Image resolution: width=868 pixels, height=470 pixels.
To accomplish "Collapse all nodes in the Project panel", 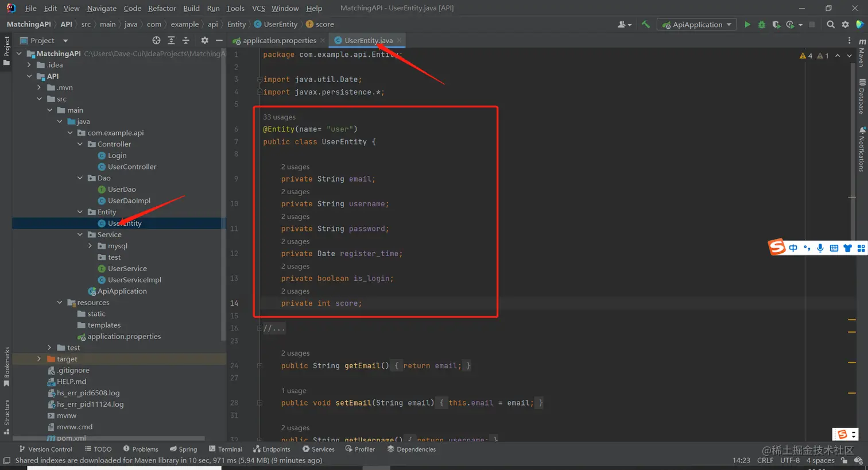I will pyautogui.click(x=185, y=40).
